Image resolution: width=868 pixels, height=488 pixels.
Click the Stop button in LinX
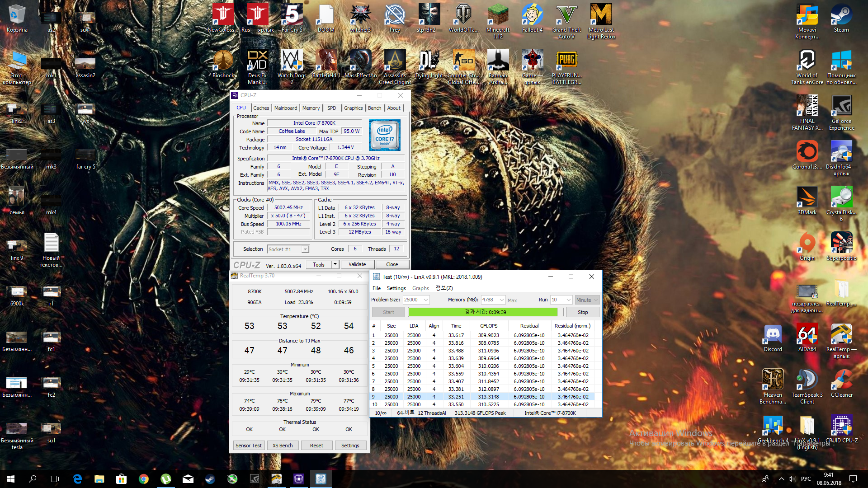tap(583, 312)
